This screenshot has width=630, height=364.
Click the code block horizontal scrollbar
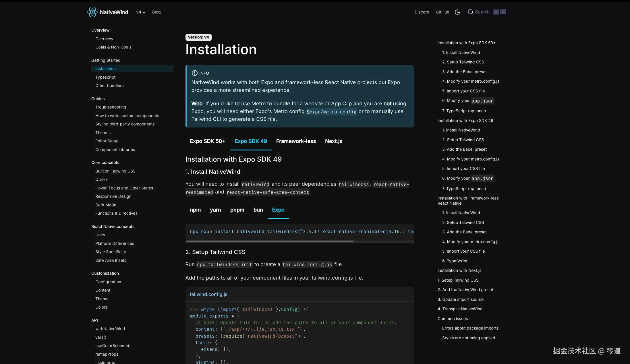pyautogui.click(x=270, y=241)
